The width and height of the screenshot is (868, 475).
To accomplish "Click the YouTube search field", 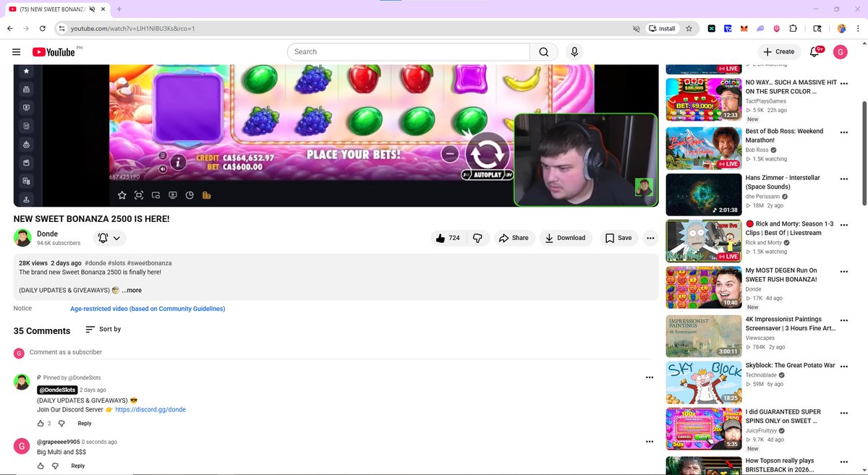I will click(x=409, y=51).
